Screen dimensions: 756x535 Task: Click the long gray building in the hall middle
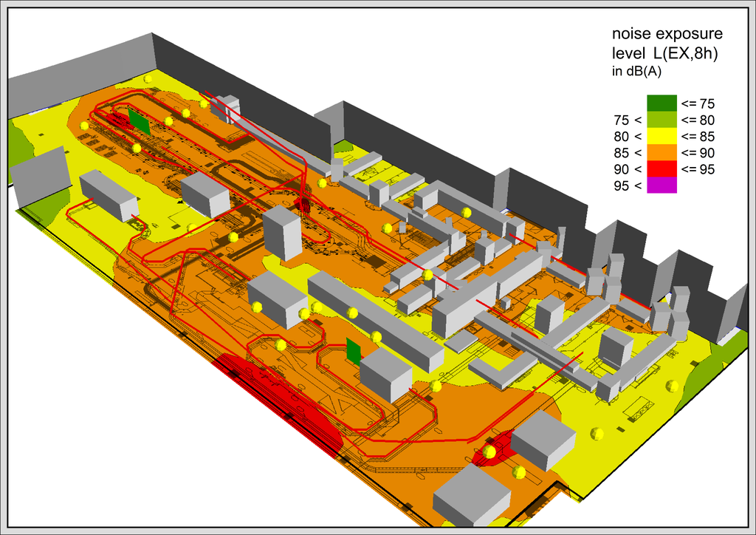point(373,320)
